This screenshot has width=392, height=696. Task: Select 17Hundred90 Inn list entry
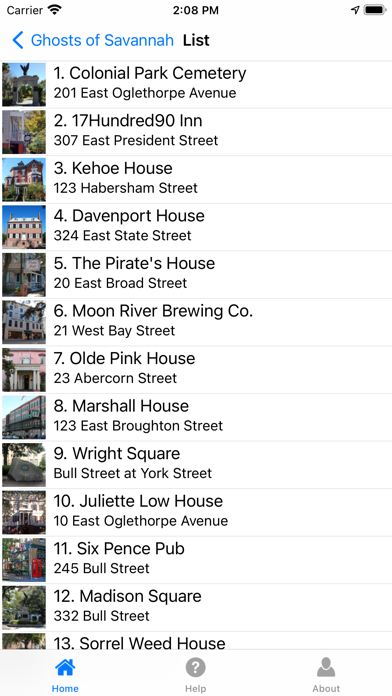click(196, 132)
